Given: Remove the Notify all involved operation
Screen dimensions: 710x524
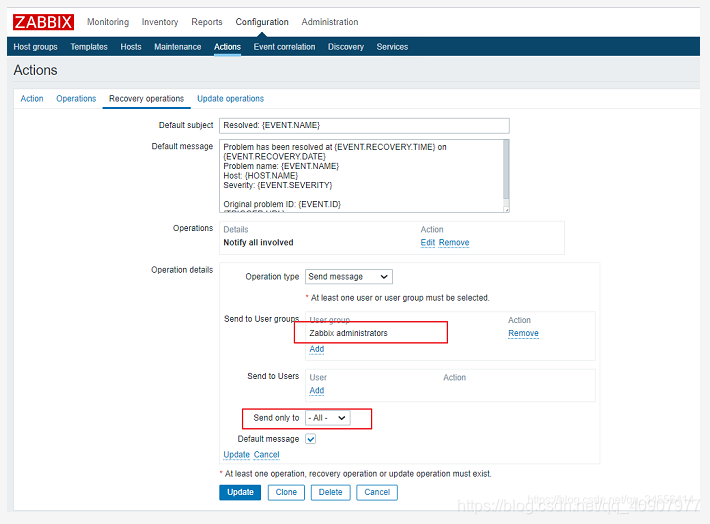Looking at the screenshot, I should (454, 242).
